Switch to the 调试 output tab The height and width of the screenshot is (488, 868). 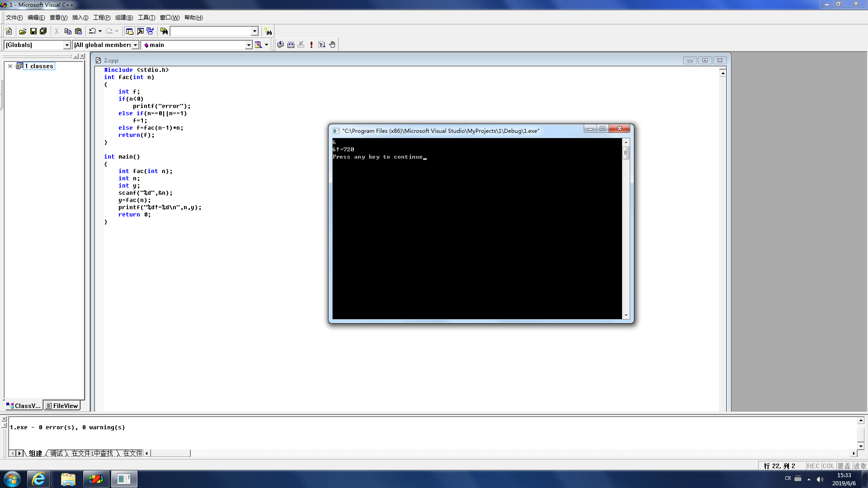(x=57, y=453)
